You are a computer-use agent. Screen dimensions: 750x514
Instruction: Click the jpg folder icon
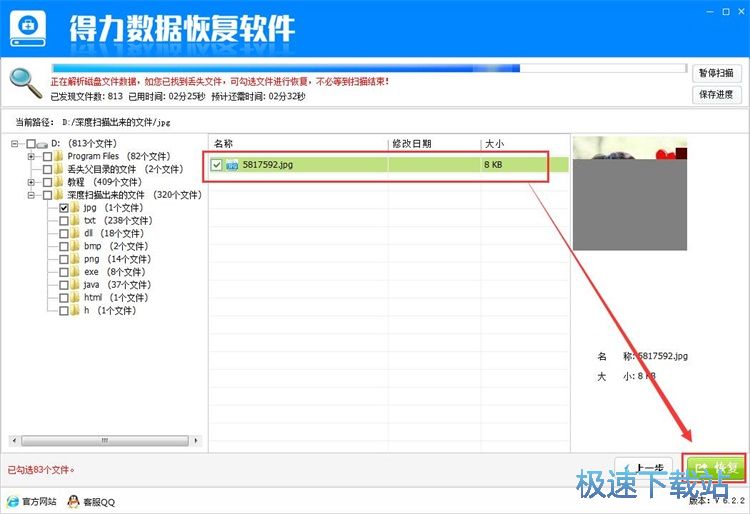pyautogui.click(x=75, y=208)
